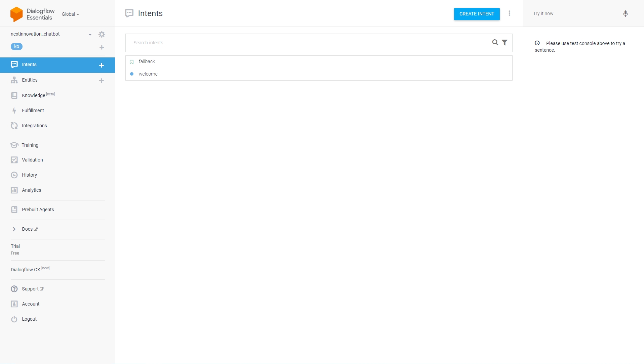The image size is (644, 364).
Task: Click the Support question mark icon
Action: (x=14, y=289)
